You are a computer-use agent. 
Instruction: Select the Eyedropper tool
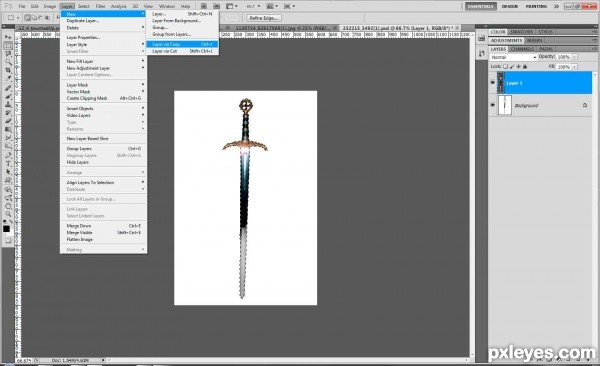point(8,79)
